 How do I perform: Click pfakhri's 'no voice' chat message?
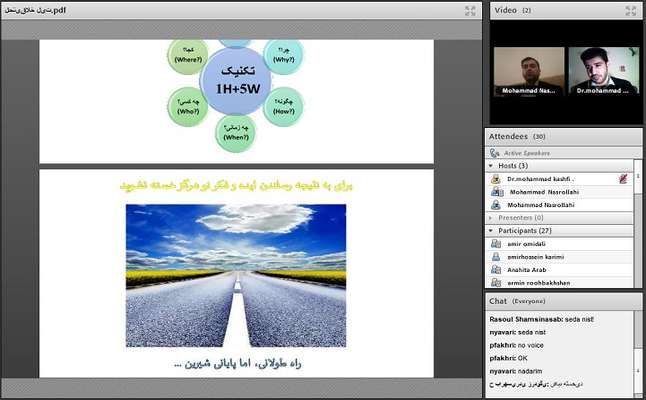coord(516,345)
